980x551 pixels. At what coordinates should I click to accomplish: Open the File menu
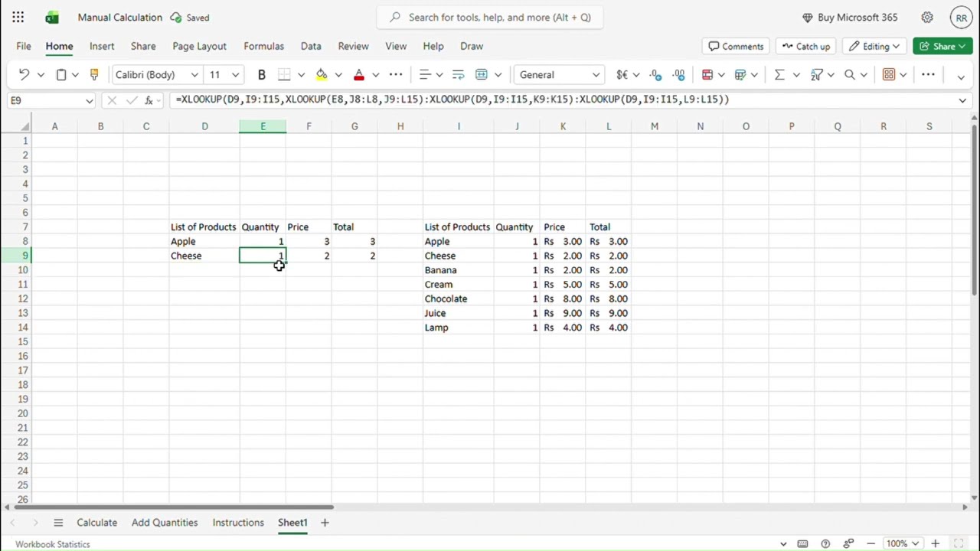(24, 46)
